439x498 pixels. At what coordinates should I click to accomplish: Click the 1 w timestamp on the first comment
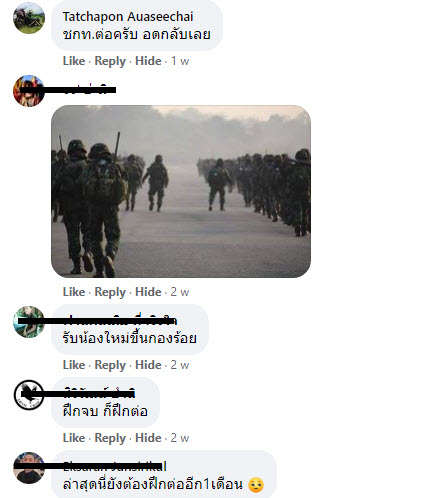(x=180, y=61)
